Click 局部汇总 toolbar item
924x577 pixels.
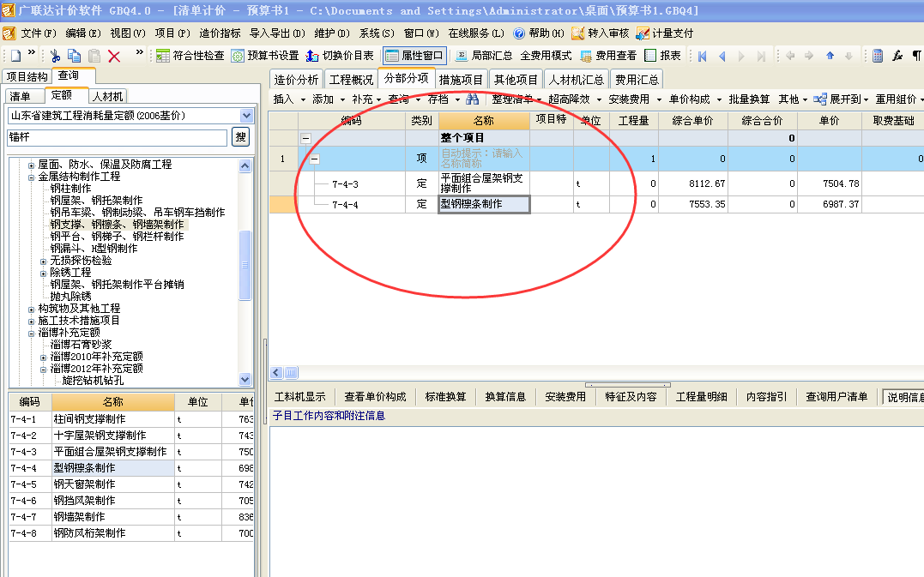pos(485,56)
